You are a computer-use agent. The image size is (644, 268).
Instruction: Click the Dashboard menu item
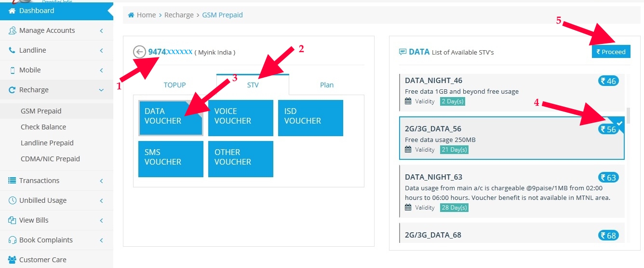pos(56,10)
